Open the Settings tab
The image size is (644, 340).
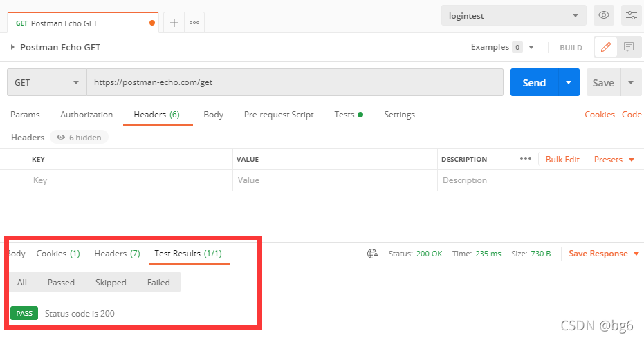coord(399,115)
